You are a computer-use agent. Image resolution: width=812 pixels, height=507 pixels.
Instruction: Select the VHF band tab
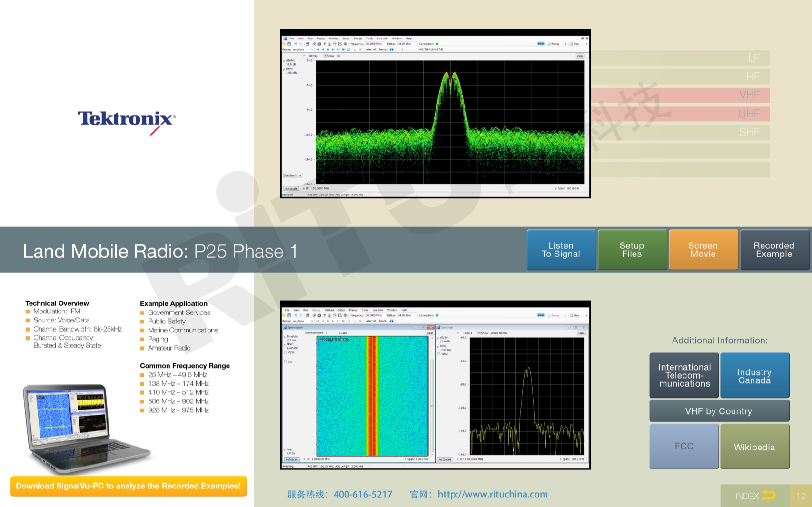681,95
